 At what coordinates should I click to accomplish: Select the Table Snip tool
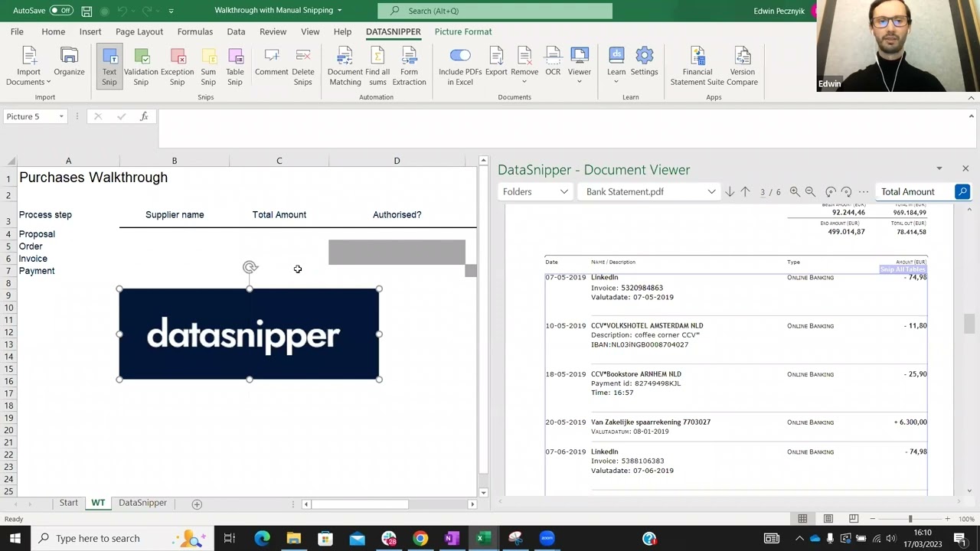235,66
